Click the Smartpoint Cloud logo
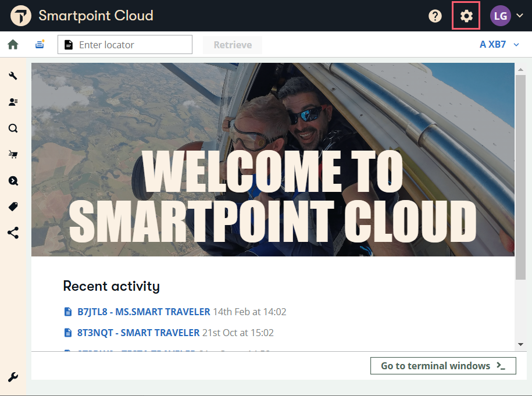 (x=21, y=16)
